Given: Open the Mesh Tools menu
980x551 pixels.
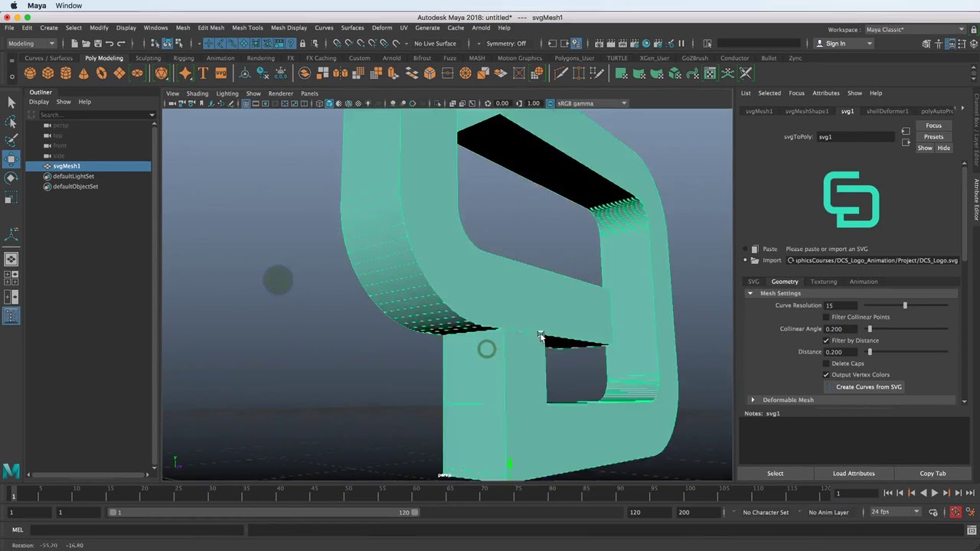Looking at the screenshot, I should point(247,28).
